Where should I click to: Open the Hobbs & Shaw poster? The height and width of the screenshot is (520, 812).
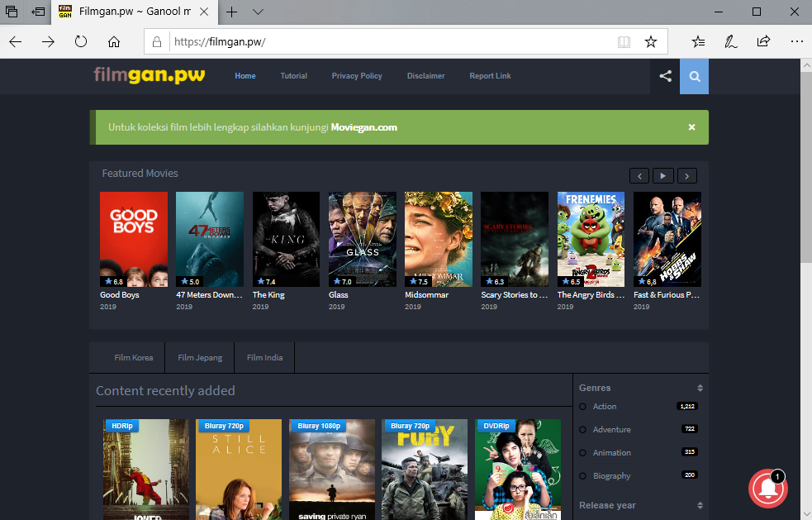[667, 239]
